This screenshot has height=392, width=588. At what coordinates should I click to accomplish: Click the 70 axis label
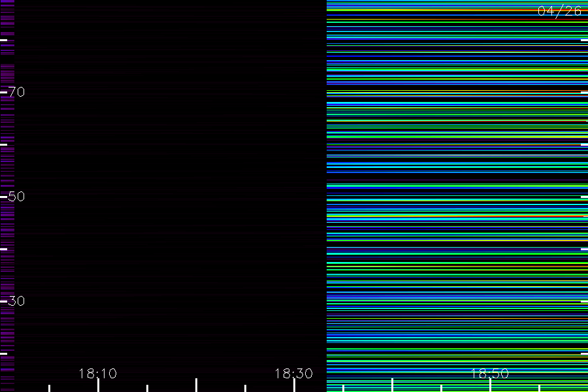pyautogui.click(x=16, y=92)
